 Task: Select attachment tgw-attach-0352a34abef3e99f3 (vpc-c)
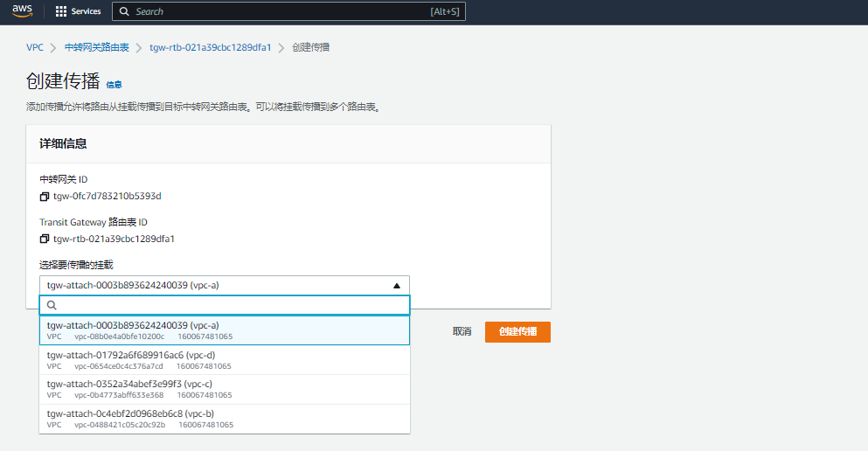[x=224, y=390]
